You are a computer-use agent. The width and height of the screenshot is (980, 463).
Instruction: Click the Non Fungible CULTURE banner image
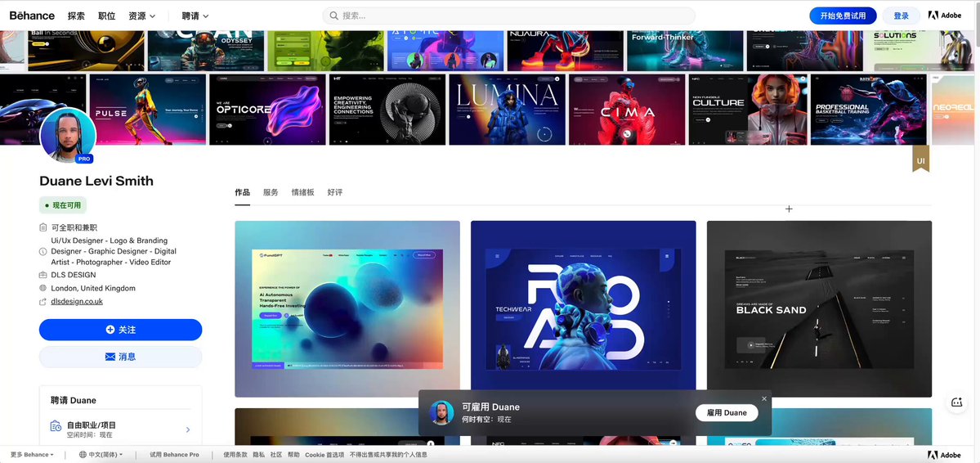[747, 110]
